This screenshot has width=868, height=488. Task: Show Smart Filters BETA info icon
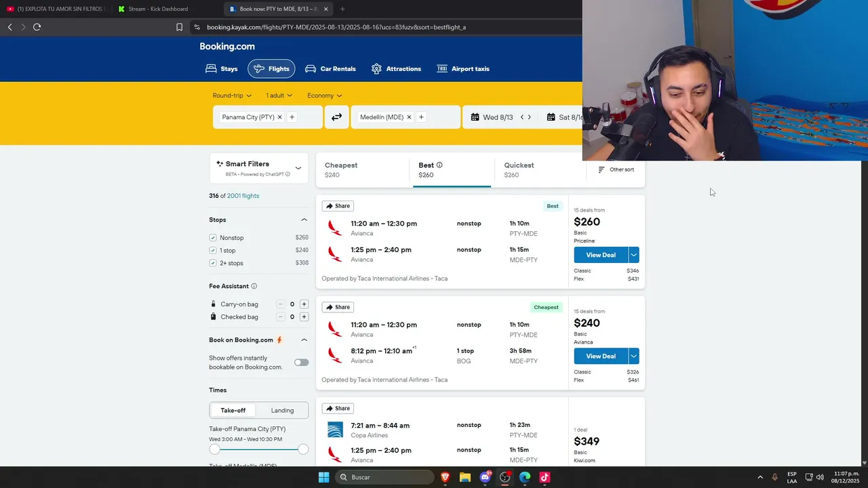pyautogui.click(x=288, y=174)
